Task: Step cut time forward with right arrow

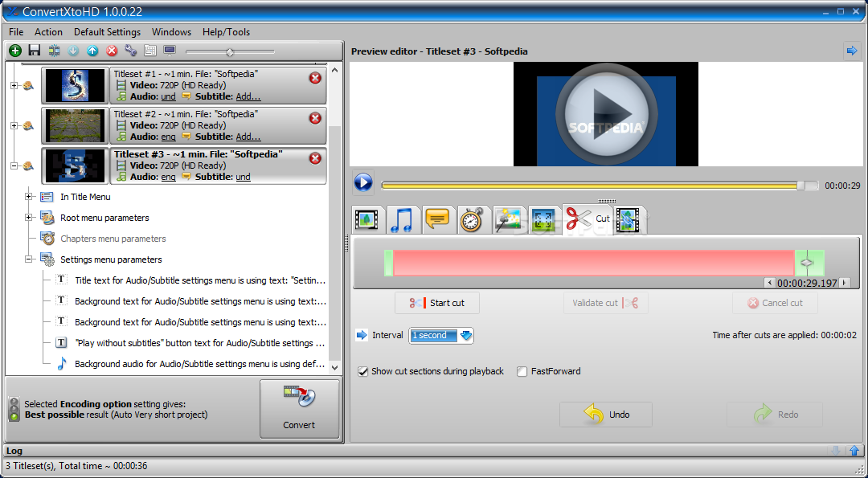Action: pos(844,283)
